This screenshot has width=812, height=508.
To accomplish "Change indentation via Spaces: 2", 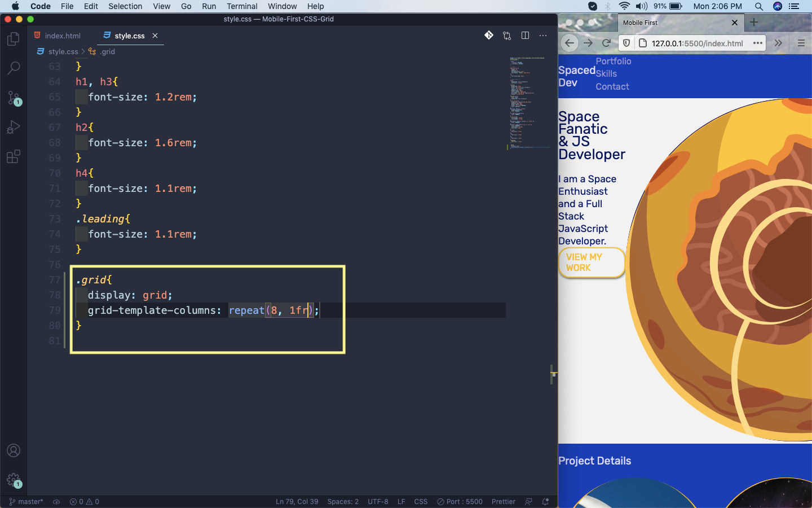I will coord(343,501).
